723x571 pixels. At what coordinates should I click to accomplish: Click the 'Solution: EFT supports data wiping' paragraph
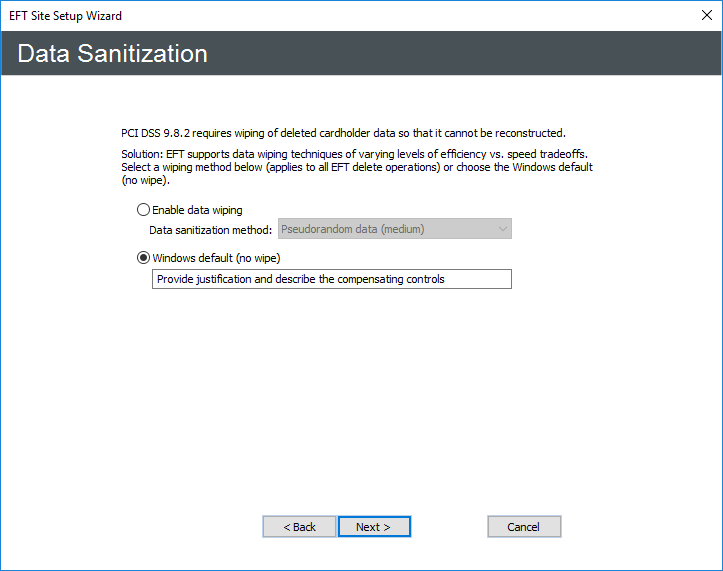tap(350, 167)
